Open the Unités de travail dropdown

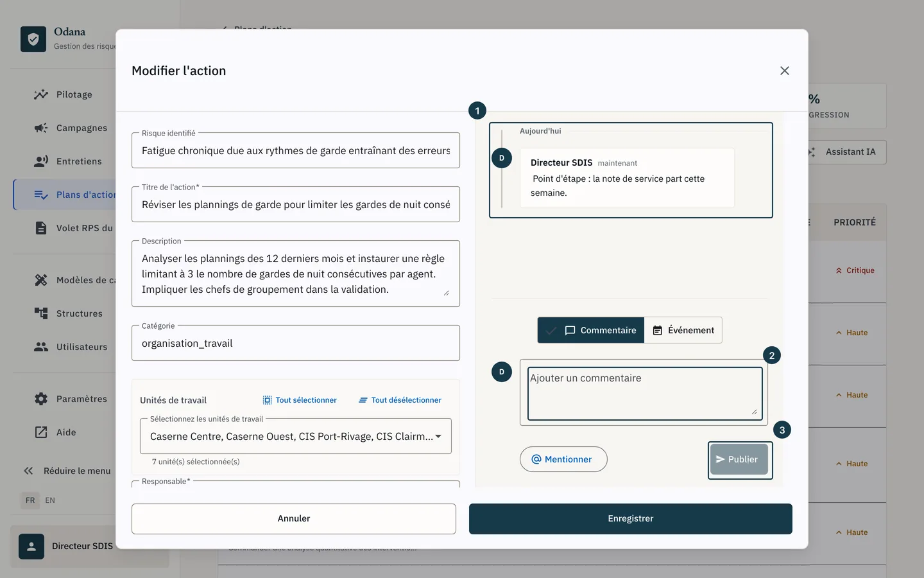pos(296,436)
